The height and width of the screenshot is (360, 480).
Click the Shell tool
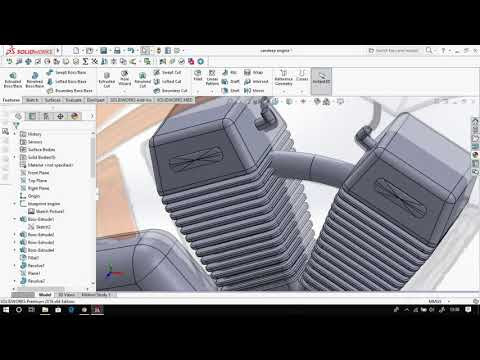[231, 90]
